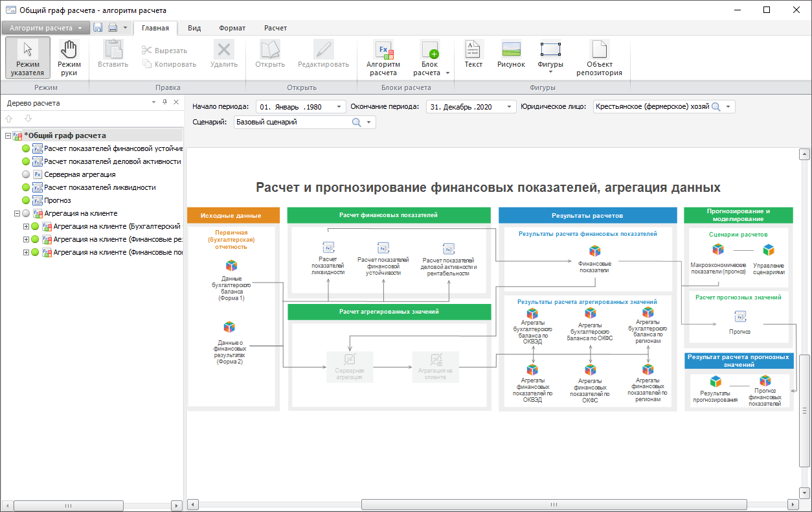
Task: Toggle status circle of Расчет показателей ликвидности
Action: (x=27, y=187)
